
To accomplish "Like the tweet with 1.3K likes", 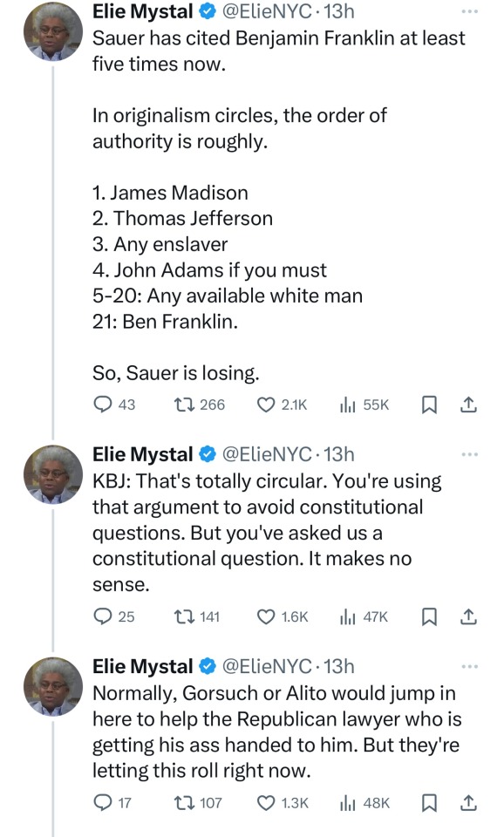I will (x=283, y=802).
